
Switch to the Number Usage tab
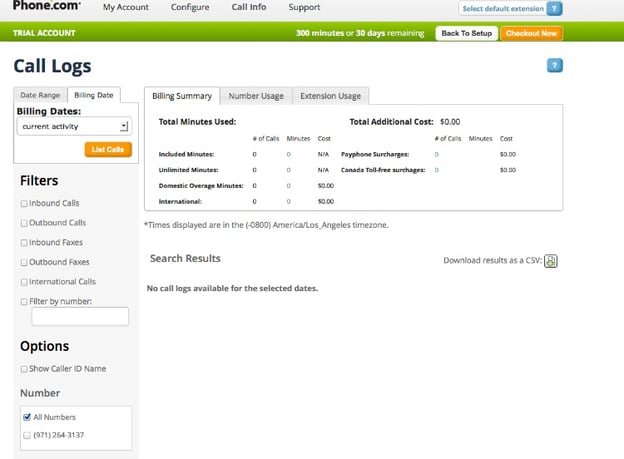[256, 96]
